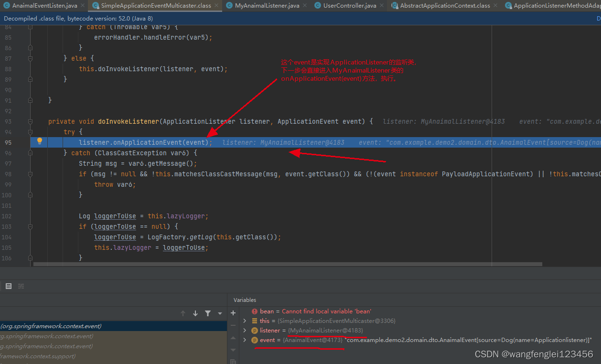Select the this = SimpleApplicationEventMulticaster@3306 row
This screenshot has width=601, height=364.
click(x=415, y=321)
